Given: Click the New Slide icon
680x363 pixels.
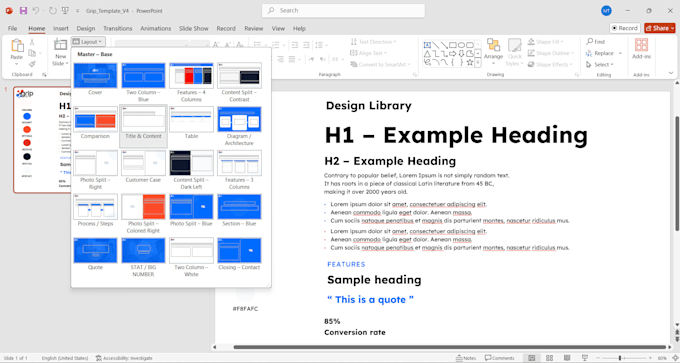Looking at the screenshot, I should 60,45.
